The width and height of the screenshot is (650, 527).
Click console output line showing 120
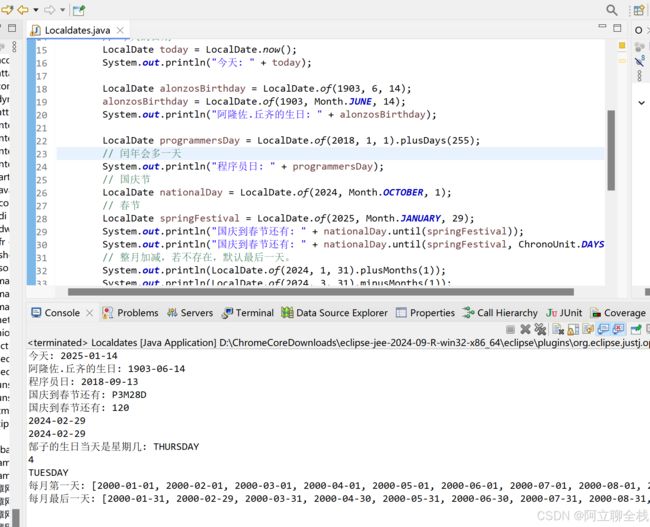(x=79, y=408)
